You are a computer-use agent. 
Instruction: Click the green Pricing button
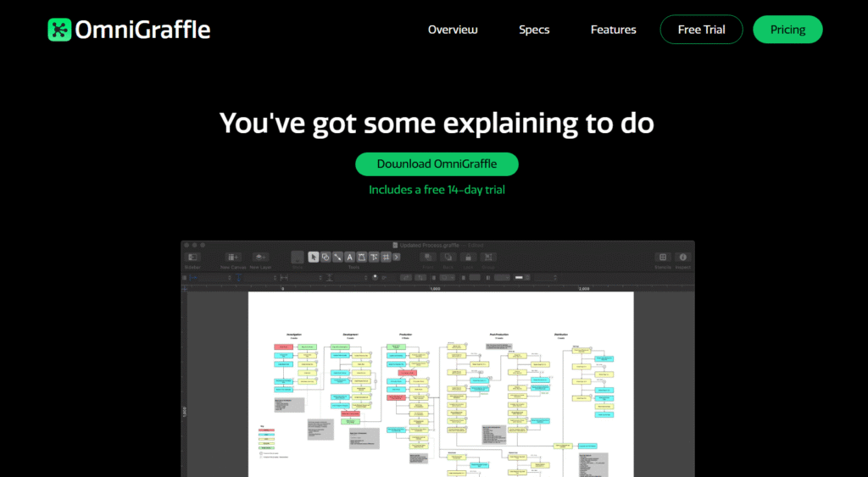[x=787, y=30]
